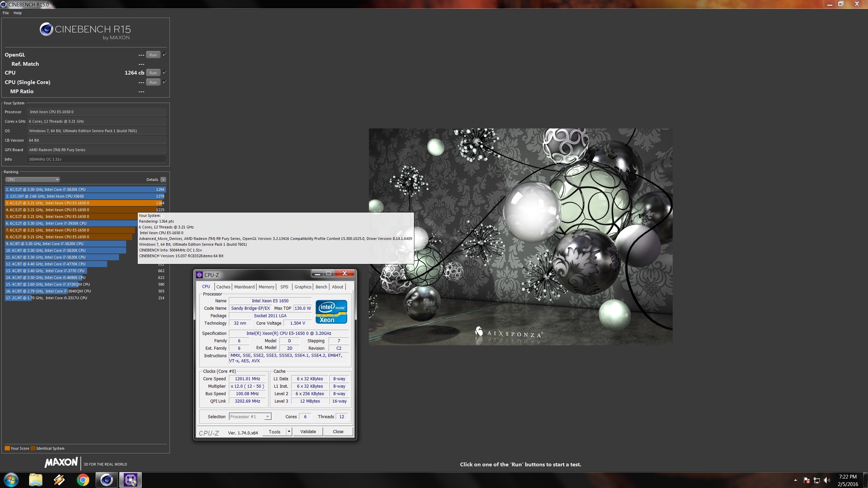The height and width of the screenshot is (488, 868).
Task: Select ranking row 4 E5-1650 score 1225
Action: point(85,210)
